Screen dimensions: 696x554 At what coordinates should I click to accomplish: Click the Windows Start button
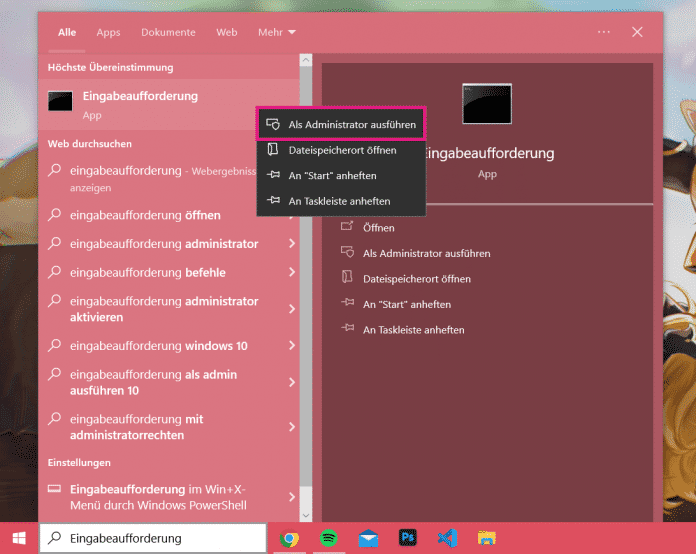pyautogui.click(x=17, y=538)
